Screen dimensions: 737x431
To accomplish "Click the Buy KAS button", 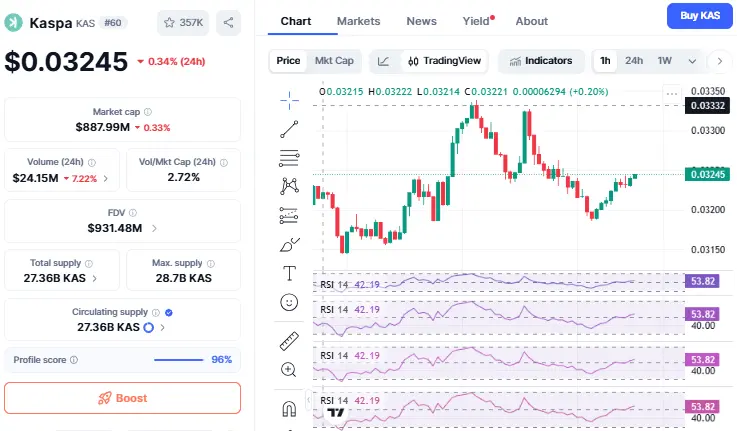I will 700,16.
